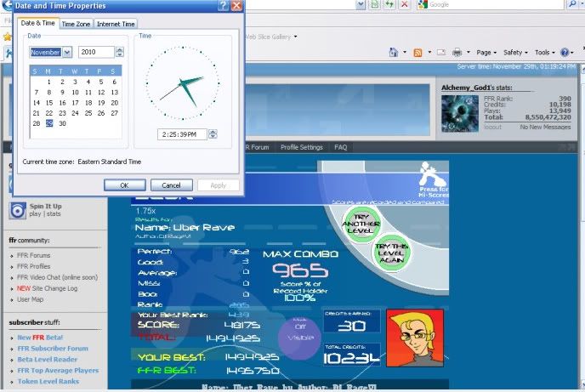Switch to the Internet Time tab

click(115, 24)
